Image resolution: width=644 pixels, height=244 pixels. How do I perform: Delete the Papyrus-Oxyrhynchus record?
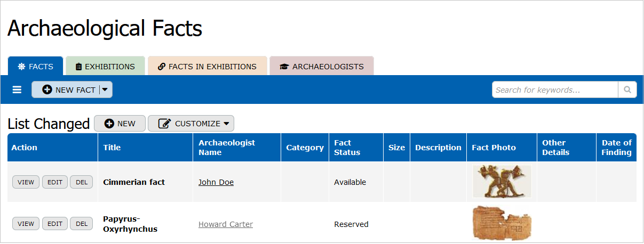click(82, 224)
